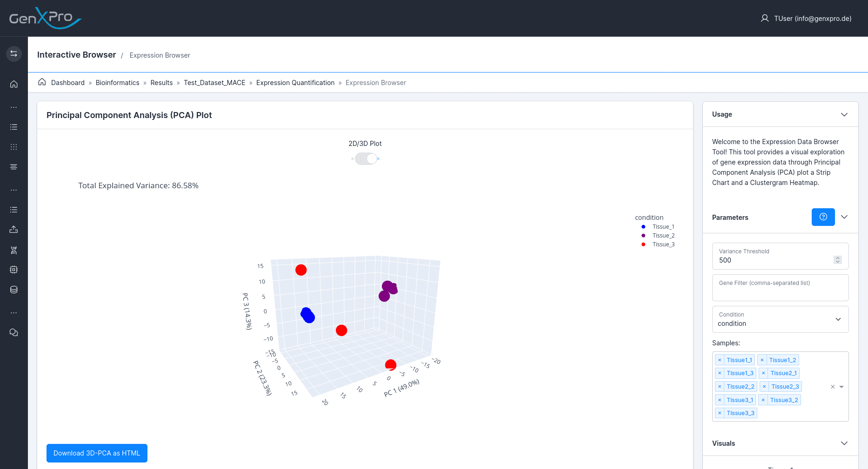Click TUser account name in header
Image resolution: width=868 pixels, height=469 pixels.
tap(813, 19)
